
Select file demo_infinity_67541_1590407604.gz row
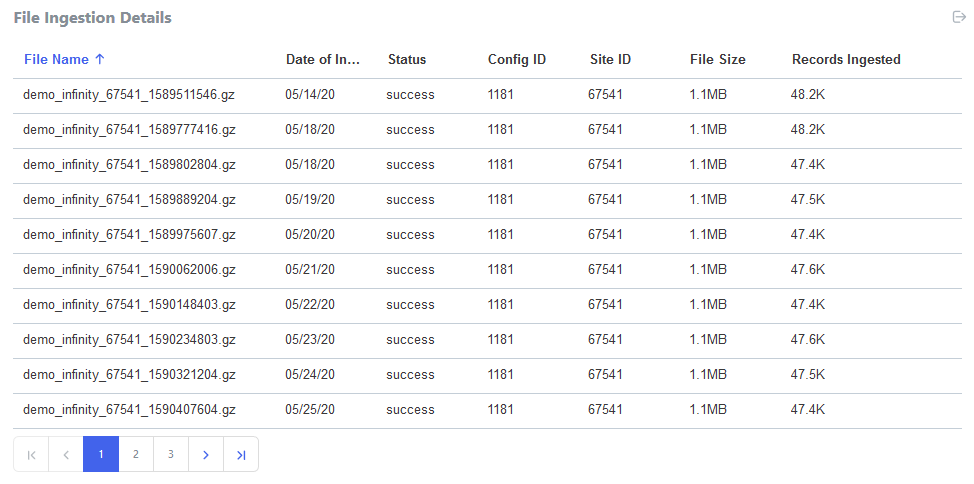(x=129, y=410)
